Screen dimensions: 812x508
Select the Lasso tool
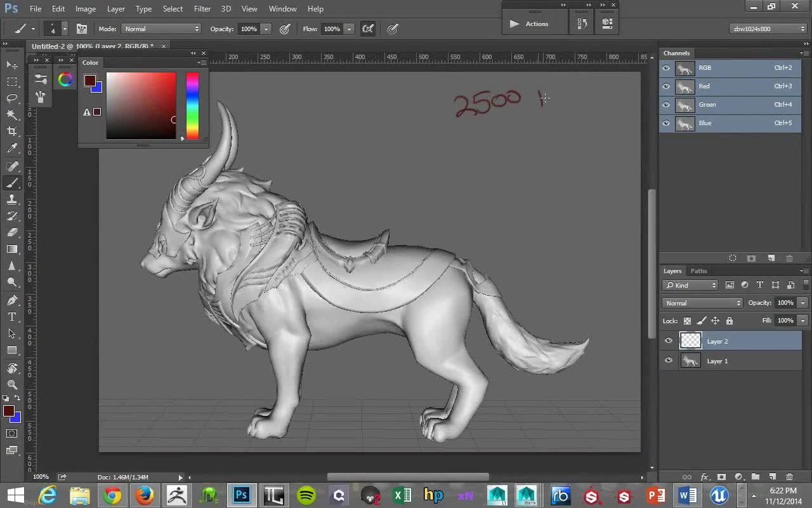coord(12,98)
